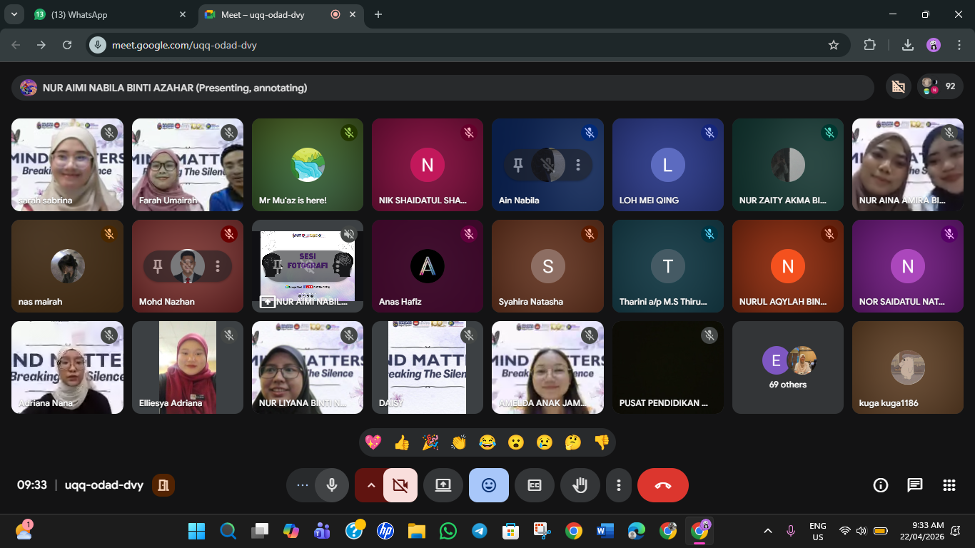Image resolution: width=977 pixels, height=550 pixels.
Task: Send the thumbs up emoji reaction
Action: point(401,442)
